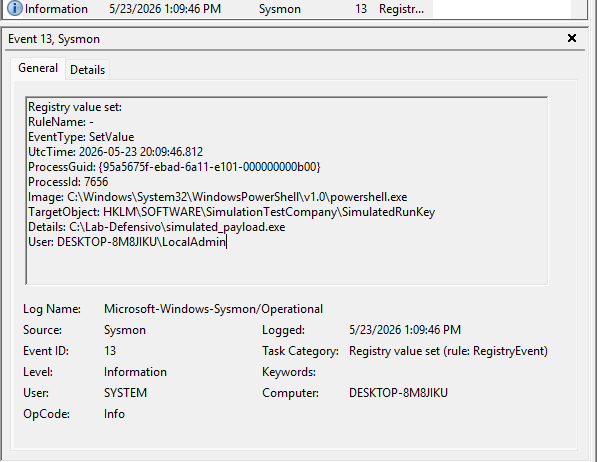The width and height of the screenshot is (597, 462).
Task: Click the 'Keywords:' label
Action: (x=289, y=372)
